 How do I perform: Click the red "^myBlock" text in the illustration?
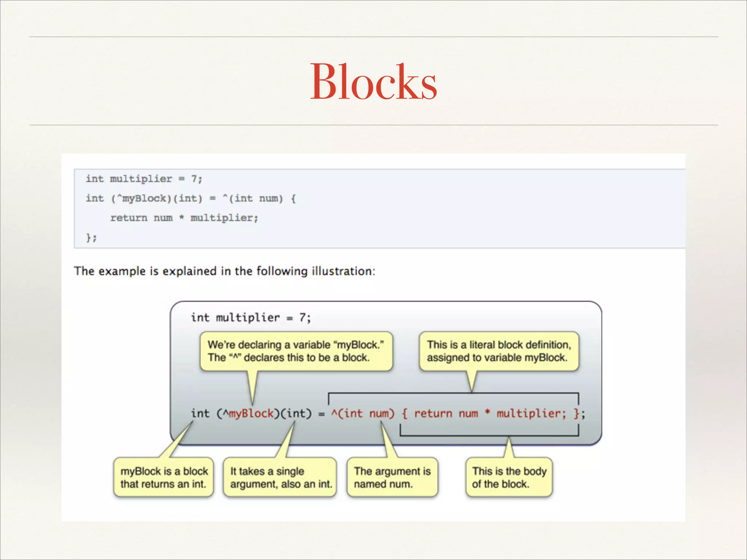248,413
